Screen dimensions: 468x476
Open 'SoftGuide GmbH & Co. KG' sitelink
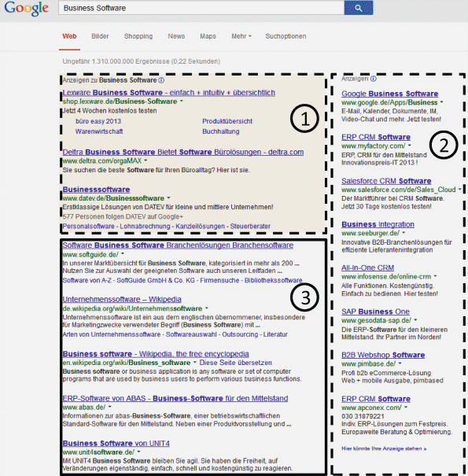click(x=156, y=280)
